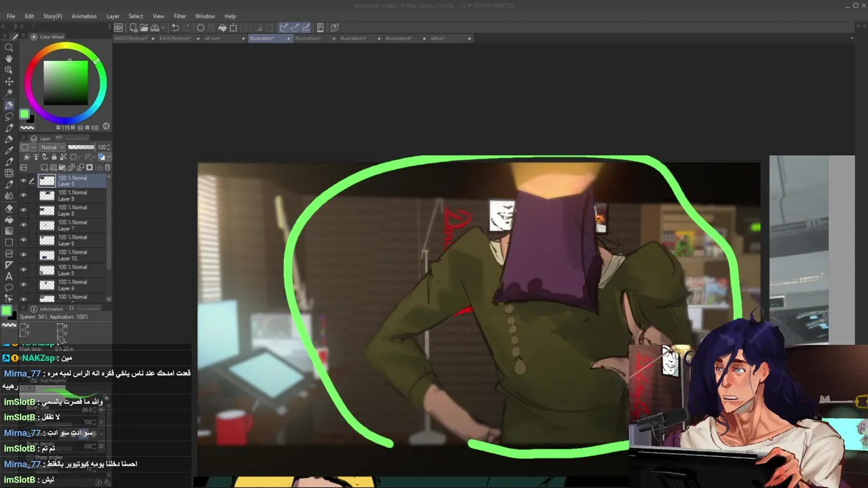Open the Animation menu
This screenshot has width=868, height=488.
[84, 16]
